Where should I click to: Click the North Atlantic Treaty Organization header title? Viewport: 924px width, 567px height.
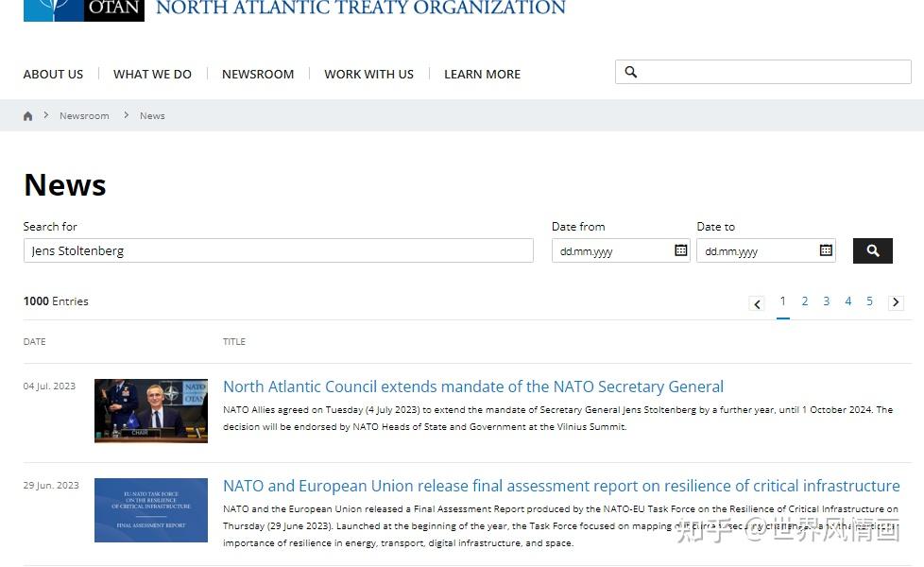[361, 8]
